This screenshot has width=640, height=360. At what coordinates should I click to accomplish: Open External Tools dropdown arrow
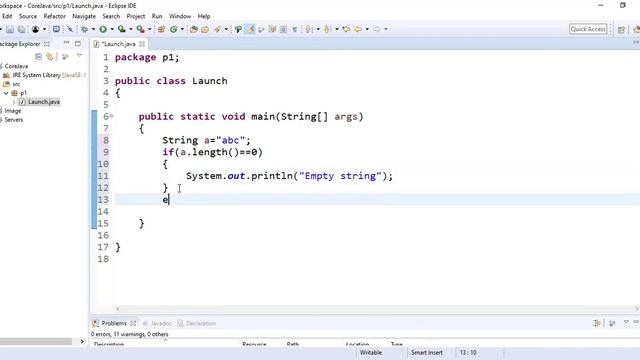[x=149, y=29]
